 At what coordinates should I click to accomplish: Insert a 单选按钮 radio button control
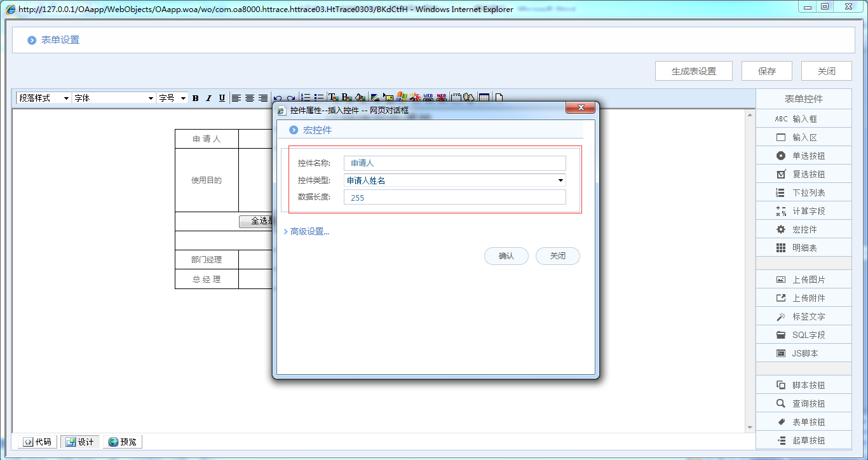pyautogui.click(x=803, y=156)
